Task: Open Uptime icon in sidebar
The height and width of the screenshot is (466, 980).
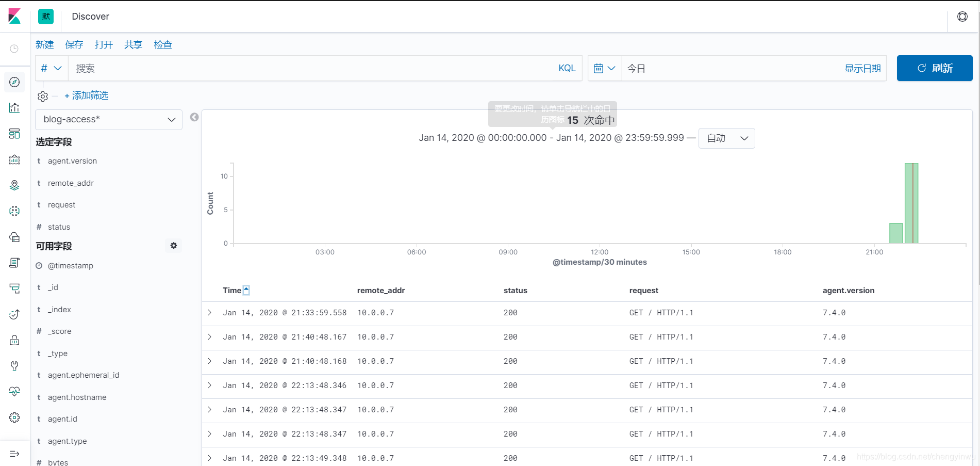Action: coord(14,314)
